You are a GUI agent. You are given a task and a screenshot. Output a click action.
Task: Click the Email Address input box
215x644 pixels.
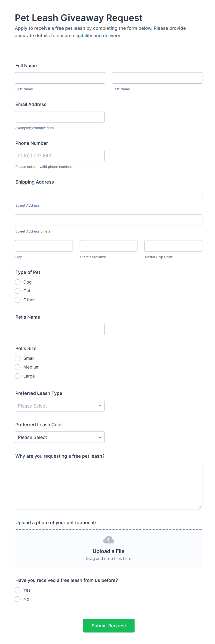pos(60,117)
